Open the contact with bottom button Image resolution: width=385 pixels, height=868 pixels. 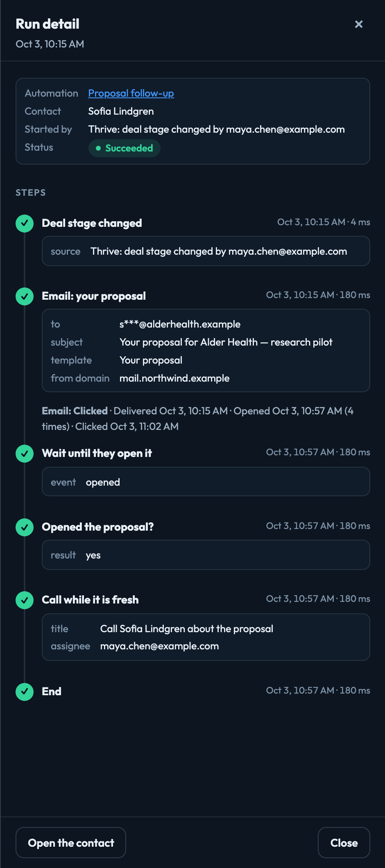click(71, 843)
